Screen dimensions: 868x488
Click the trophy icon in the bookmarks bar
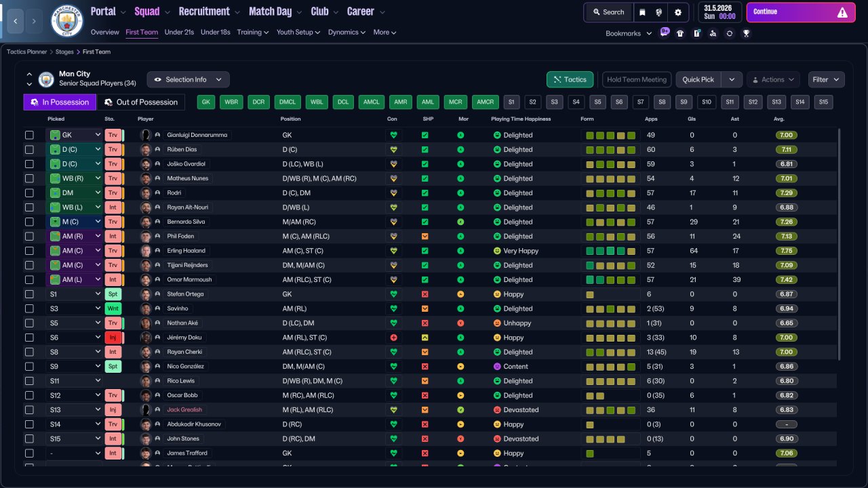point(746,33)
